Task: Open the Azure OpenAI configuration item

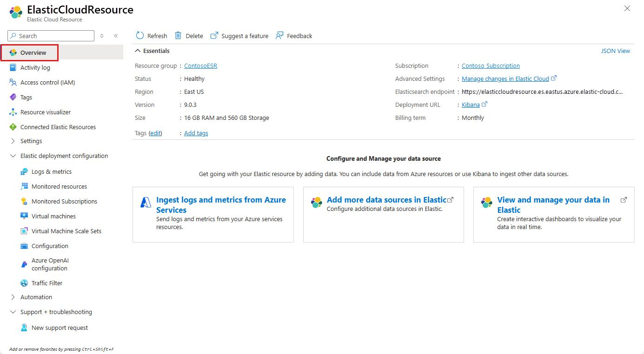Action: click(x=50, y=264)
